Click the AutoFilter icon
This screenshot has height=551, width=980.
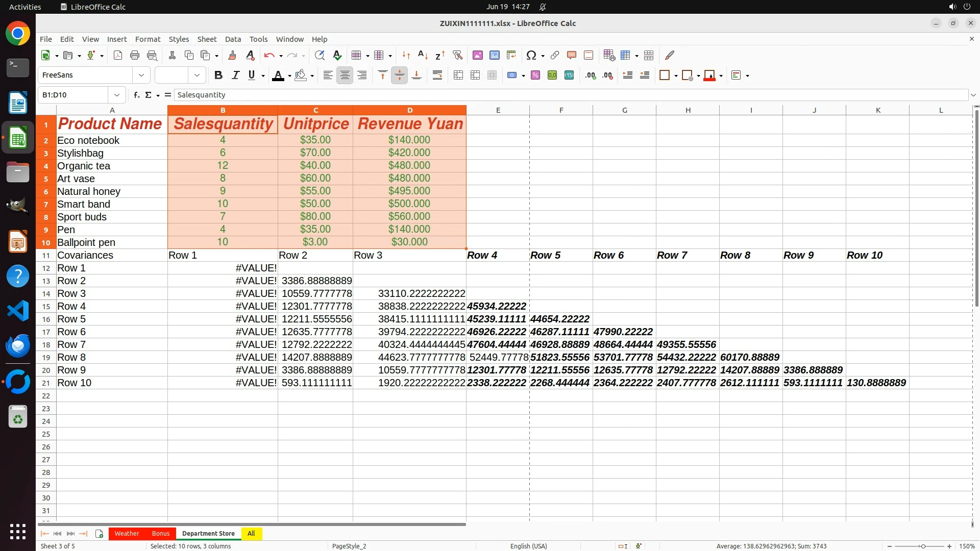pos(457,55)
